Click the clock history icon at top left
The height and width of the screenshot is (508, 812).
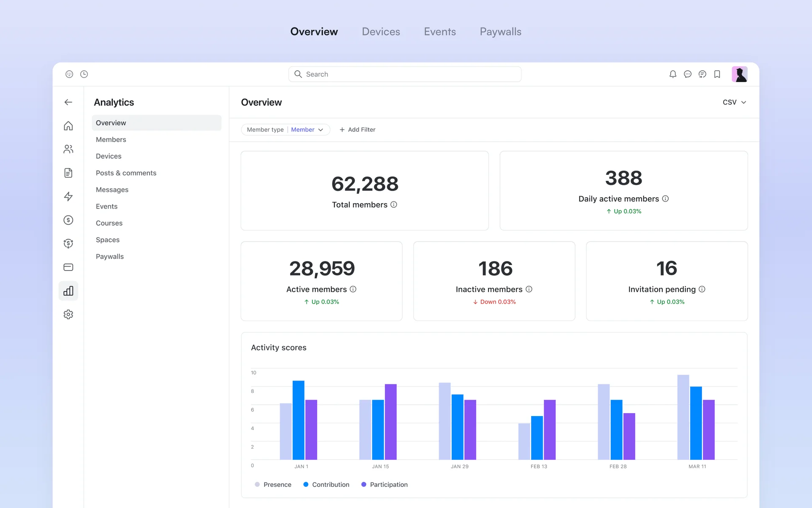(84, 74)
